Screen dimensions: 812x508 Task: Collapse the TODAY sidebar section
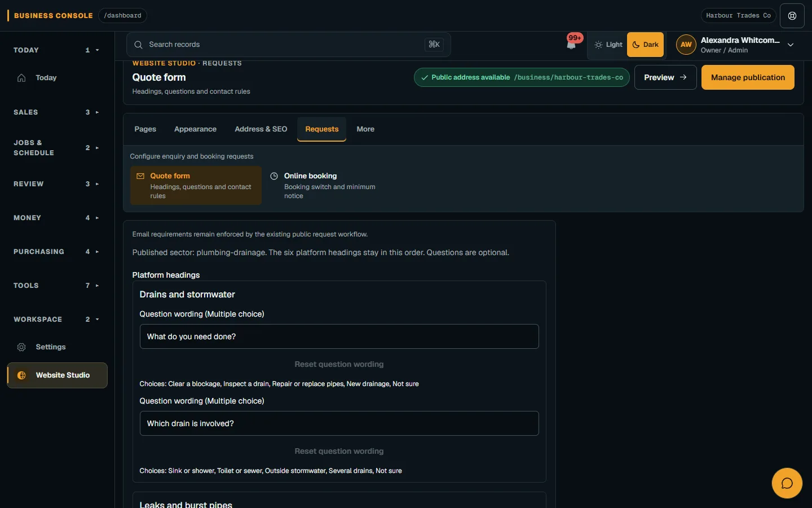pos(56,50)
